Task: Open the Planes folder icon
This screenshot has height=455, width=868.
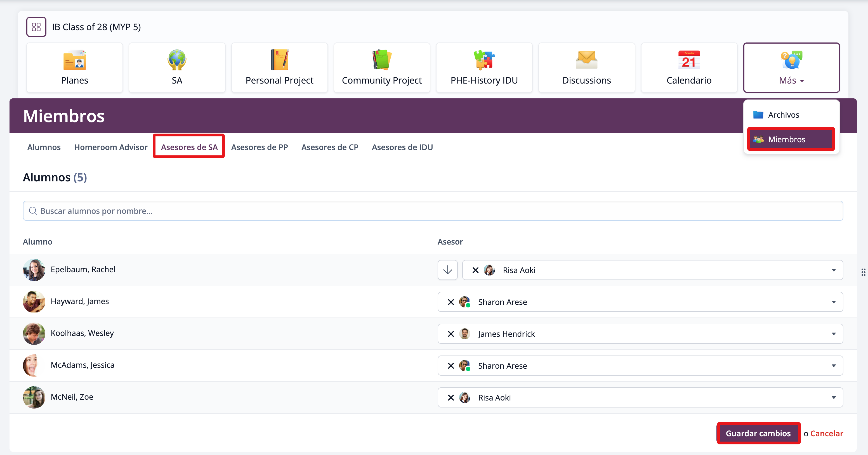Action: pyautogui.click(x=74, y=60)
